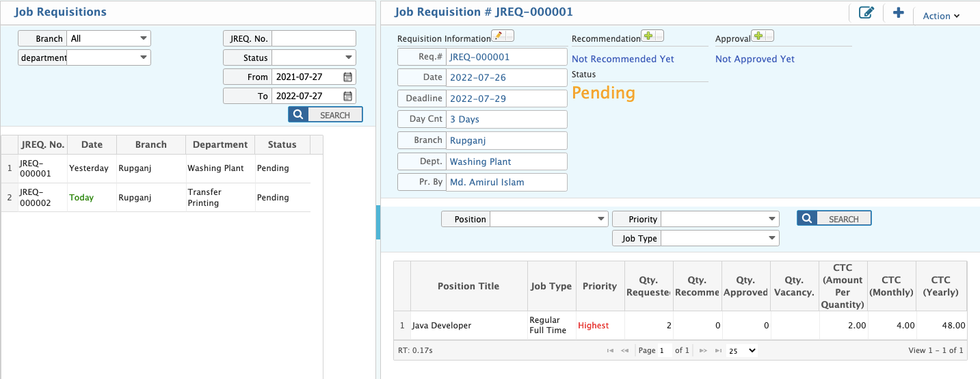
Task: Click Not Recommended Yet text
Action: click(x=623, y=59)
